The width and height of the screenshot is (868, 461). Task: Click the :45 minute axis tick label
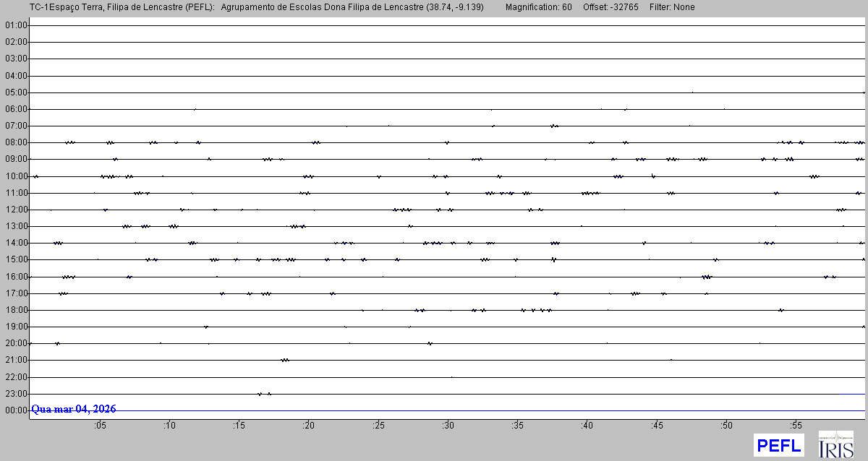[x=657, y=426]
